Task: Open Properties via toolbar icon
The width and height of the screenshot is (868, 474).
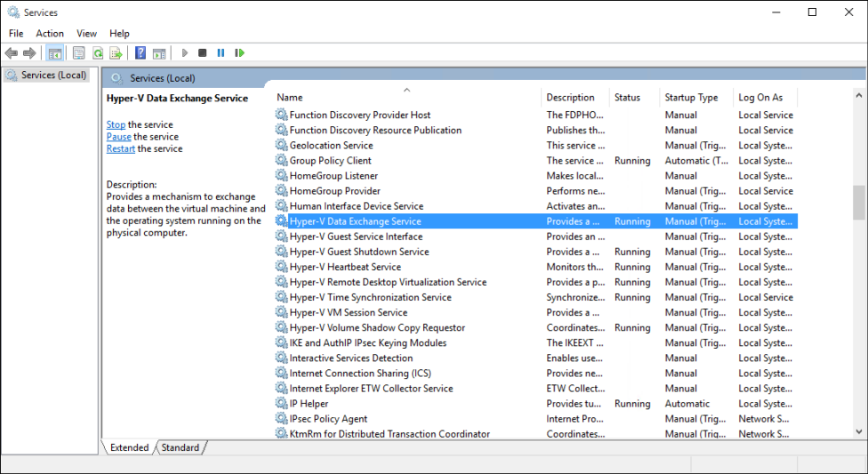Action: click(x=79, y=53)
